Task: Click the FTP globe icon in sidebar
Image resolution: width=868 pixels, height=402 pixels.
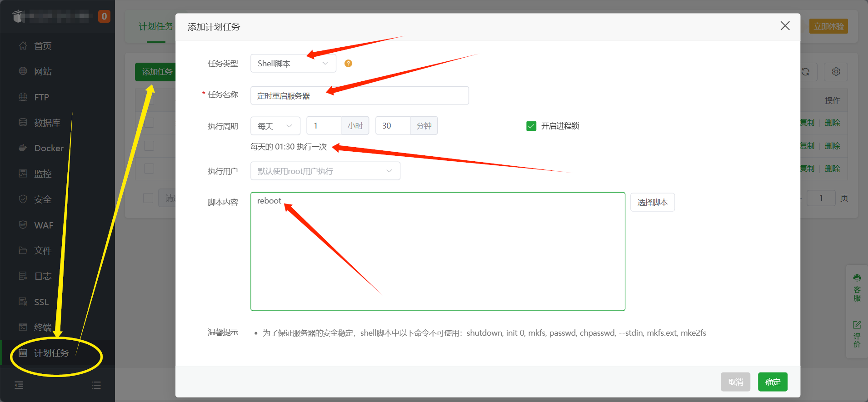Action: pyautogui.click(x=23, y=97)
